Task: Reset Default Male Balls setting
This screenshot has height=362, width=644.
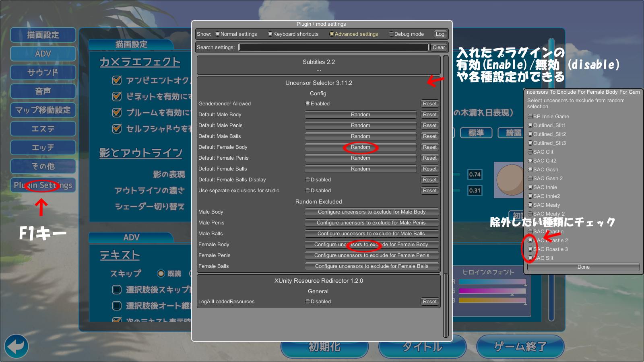Action: pos(429,136)
